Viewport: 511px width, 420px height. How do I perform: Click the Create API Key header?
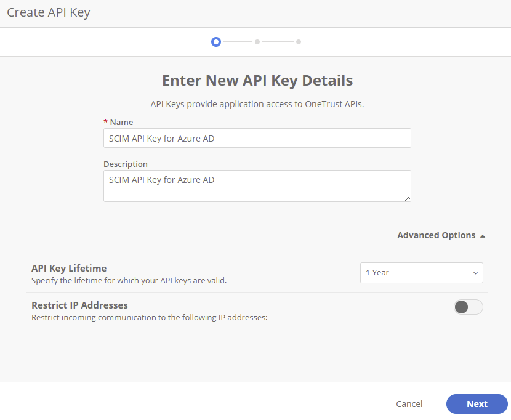click(48, 12)
